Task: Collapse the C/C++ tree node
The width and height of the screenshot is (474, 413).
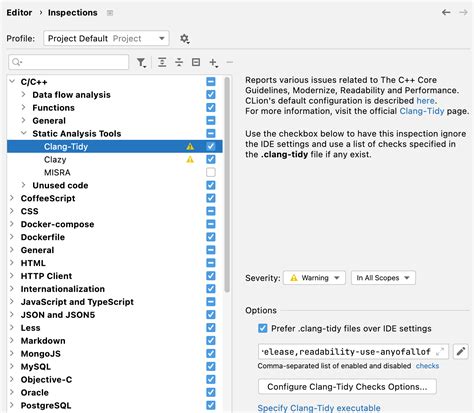Action: click(12, 81)
